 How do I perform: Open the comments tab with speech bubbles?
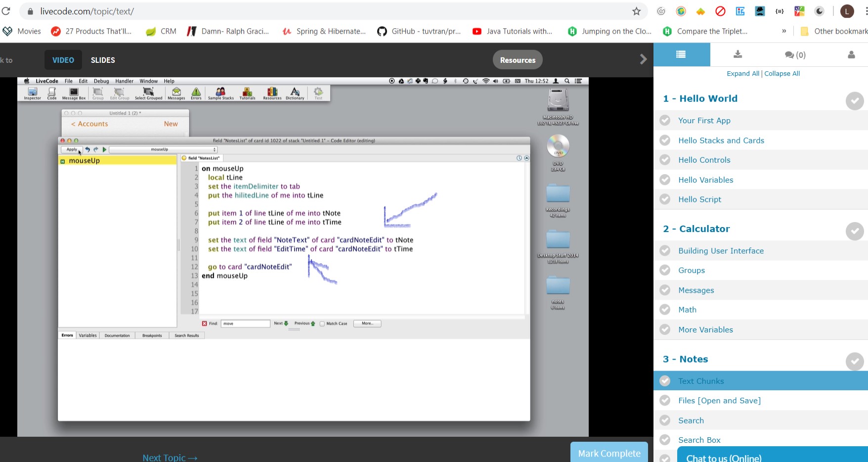tap(795, 54)
